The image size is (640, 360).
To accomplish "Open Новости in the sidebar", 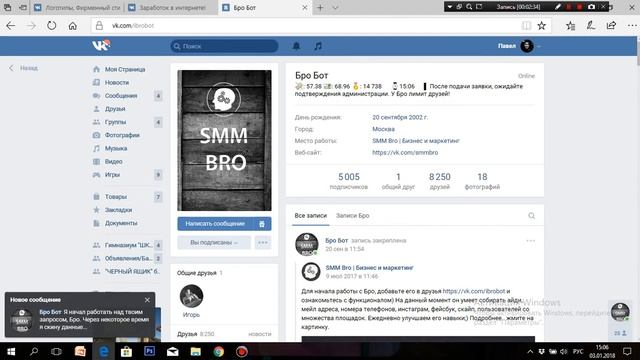I will point(117,82).
